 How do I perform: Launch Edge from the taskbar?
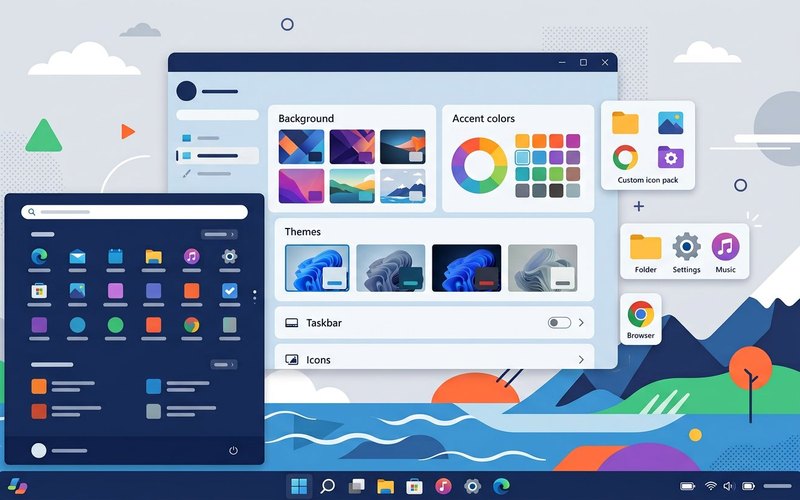[x=501, y=486]
